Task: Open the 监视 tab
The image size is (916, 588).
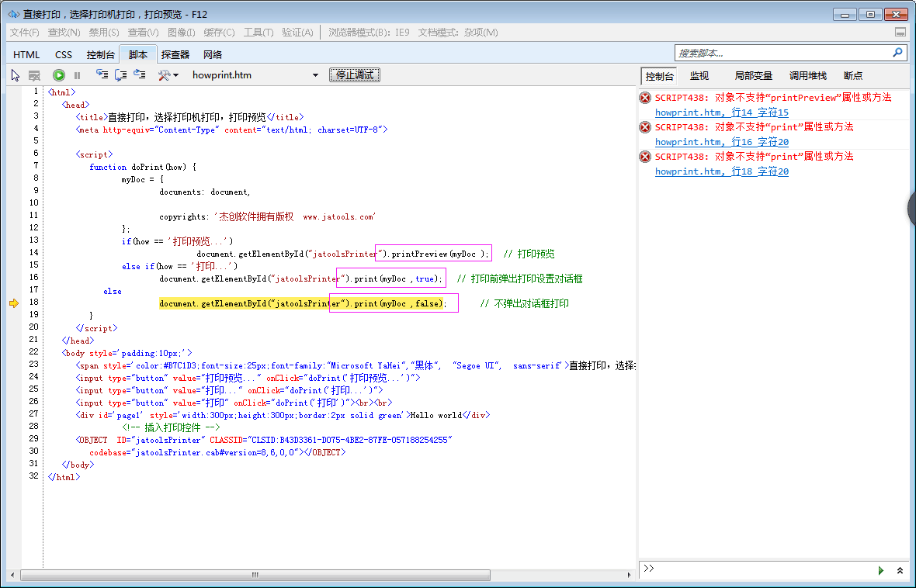Action: (x=699, y=76)
